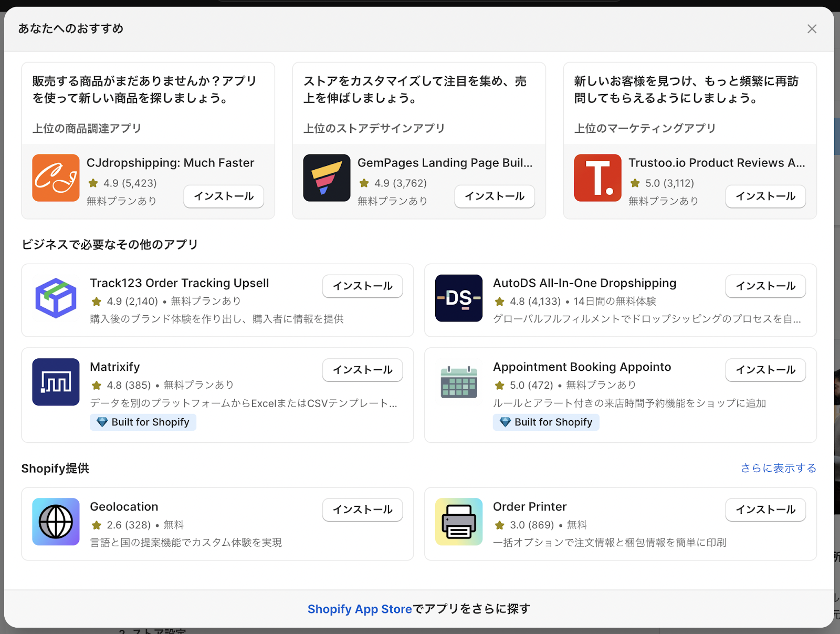Screen dimensions: 840x634
Task: Open Appointment Booking Appointo title
Action: click(582, 367)
